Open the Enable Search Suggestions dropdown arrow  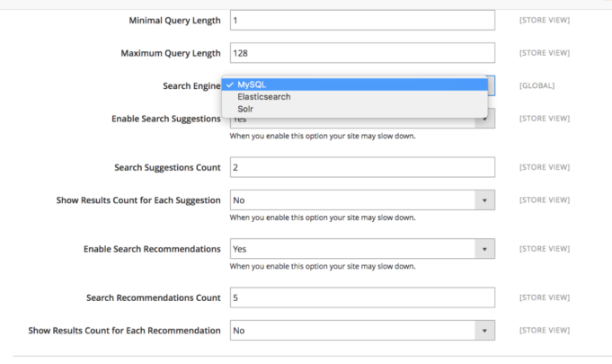click(484, 120)
